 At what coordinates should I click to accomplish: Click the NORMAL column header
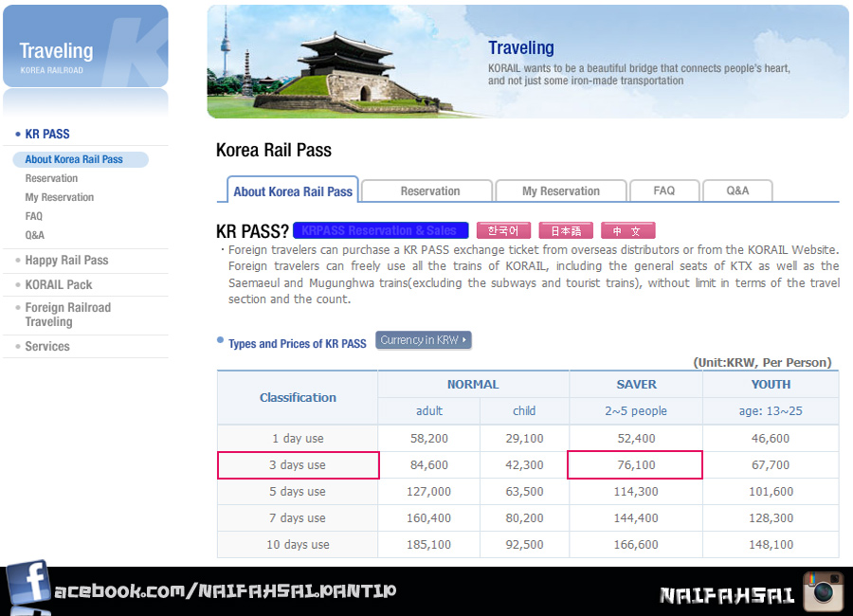tap(473, 384)
